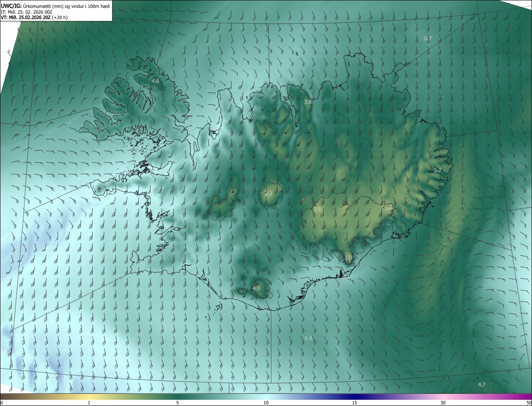Click the 3.0 value near the southeast coast
The image size is (532, 406).
[348, 258]
